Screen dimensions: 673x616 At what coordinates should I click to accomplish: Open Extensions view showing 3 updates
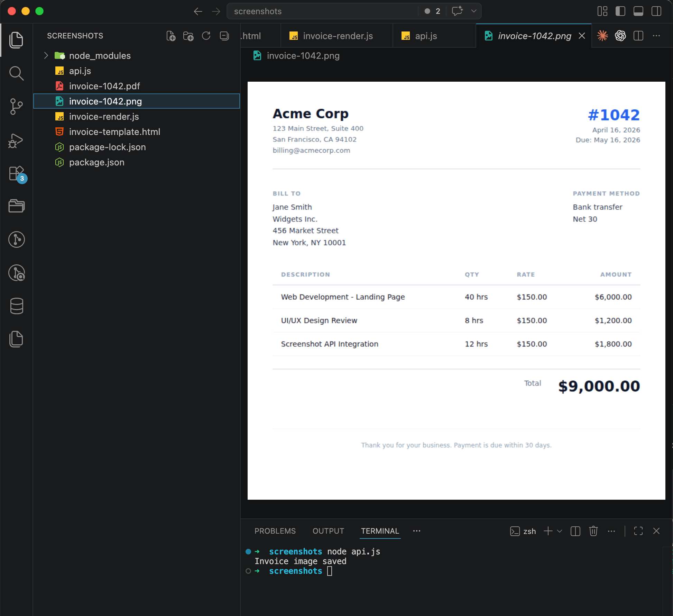point(16,174)
